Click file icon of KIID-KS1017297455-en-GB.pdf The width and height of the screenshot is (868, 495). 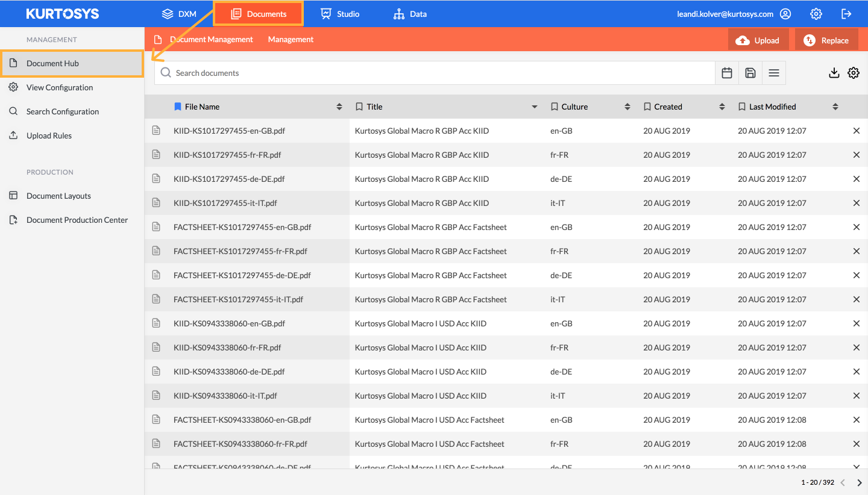[156, 130]
